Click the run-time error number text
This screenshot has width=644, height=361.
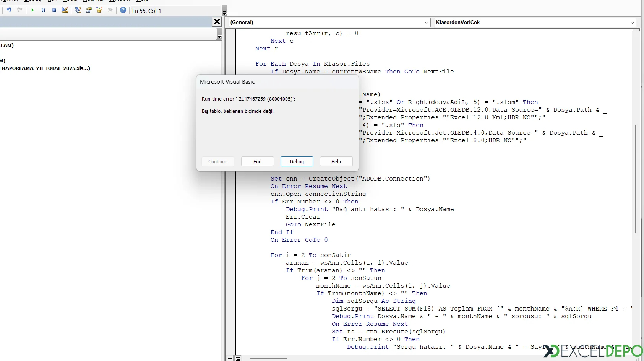pyautogui.click(x=248, y=99)
